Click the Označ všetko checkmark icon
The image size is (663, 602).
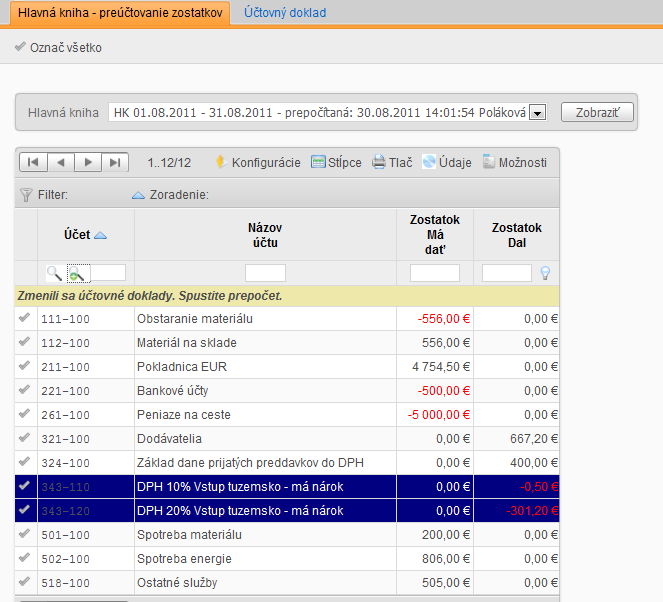click(x=20, y=47)
